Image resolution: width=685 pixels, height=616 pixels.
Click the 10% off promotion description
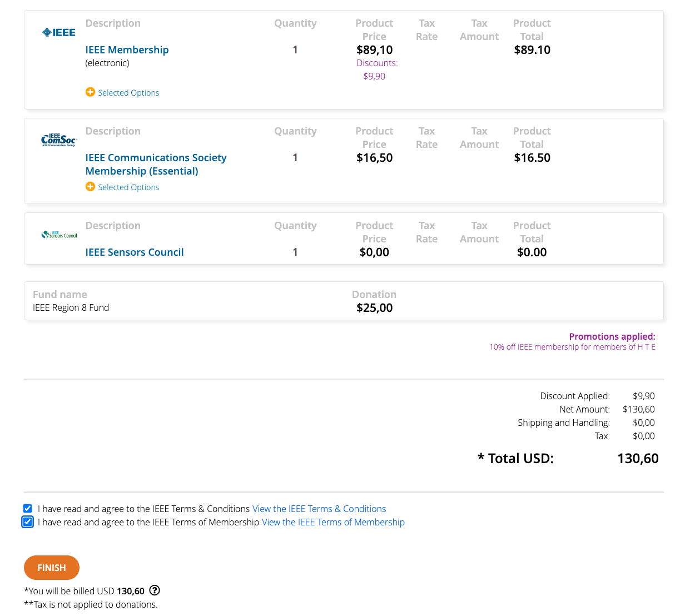(x=572, y=347)
